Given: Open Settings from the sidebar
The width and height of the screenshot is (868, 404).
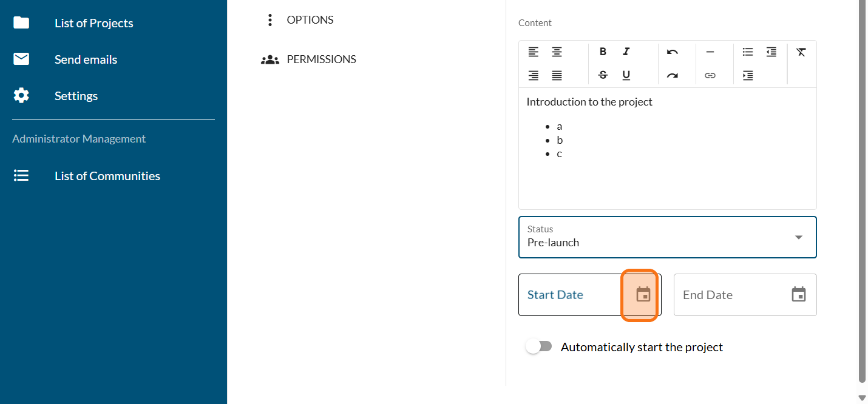Looking at the screenshot, I should [76, 96].
